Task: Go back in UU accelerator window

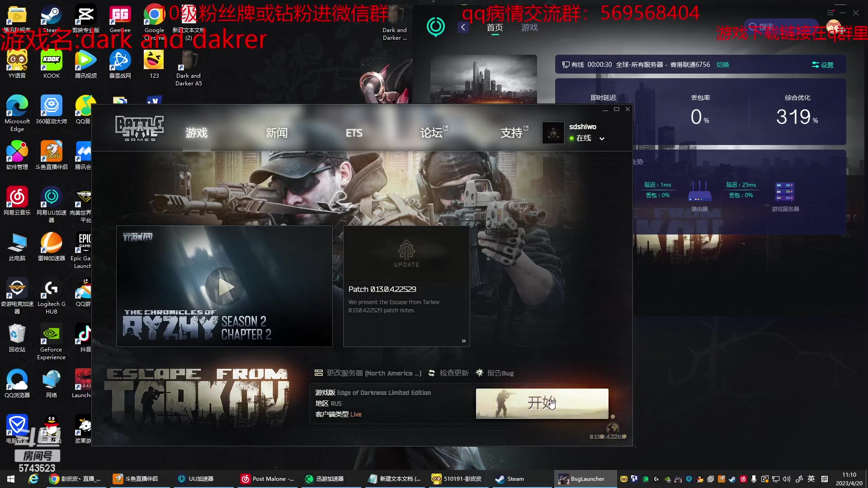Action: [463, 27]
